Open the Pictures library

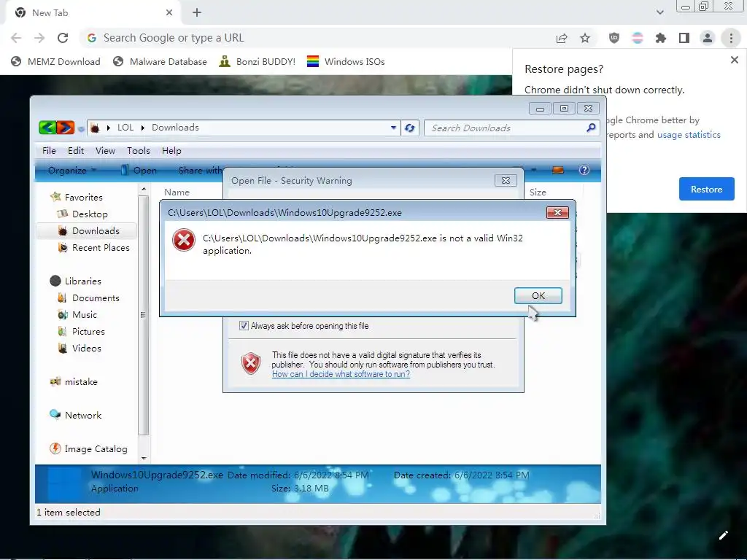81,332
